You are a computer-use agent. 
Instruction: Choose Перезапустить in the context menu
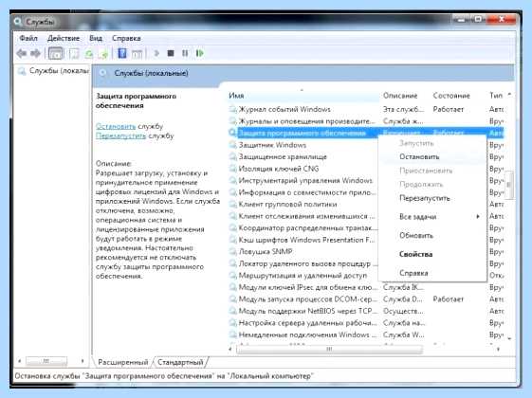[x=431, y=198]
